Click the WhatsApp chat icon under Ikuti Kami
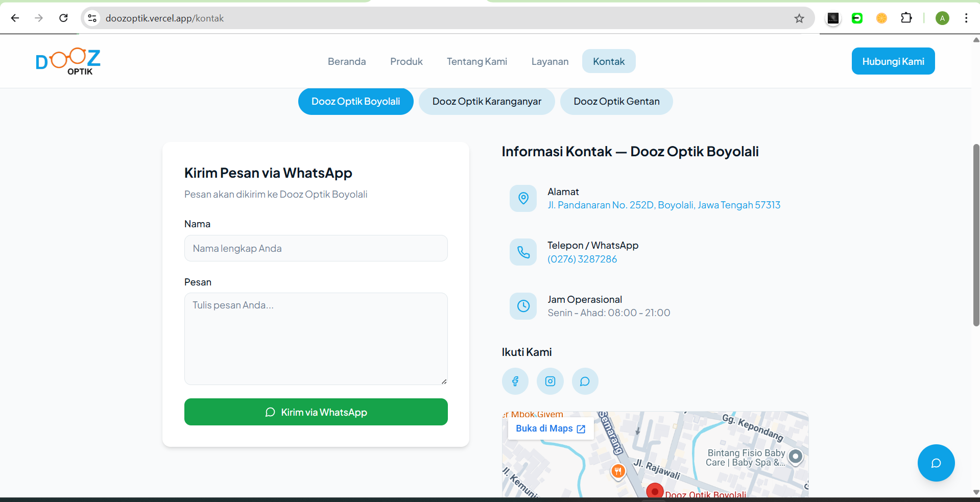Viewport: 980px width, 502px height. click(x=585, y=381)
